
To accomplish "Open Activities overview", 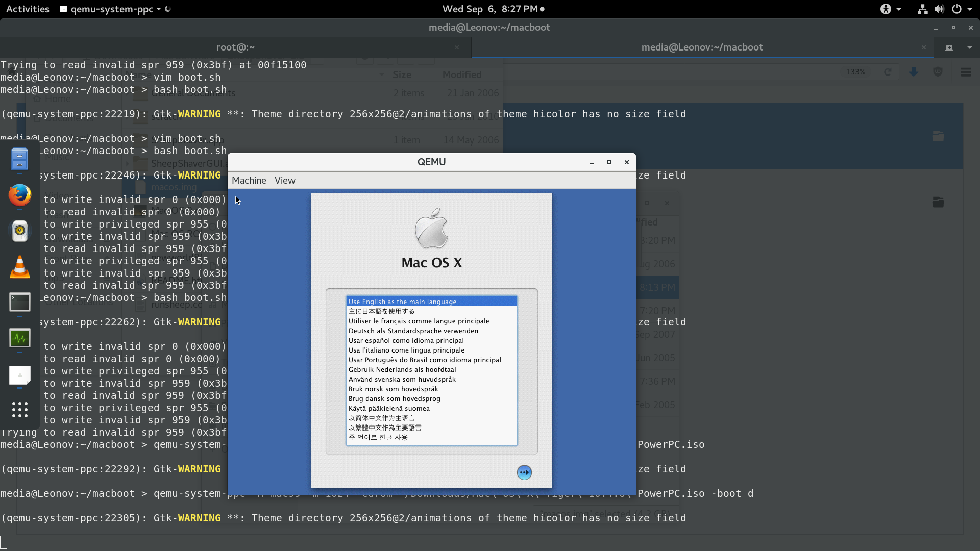I will (x=28, y=9).
